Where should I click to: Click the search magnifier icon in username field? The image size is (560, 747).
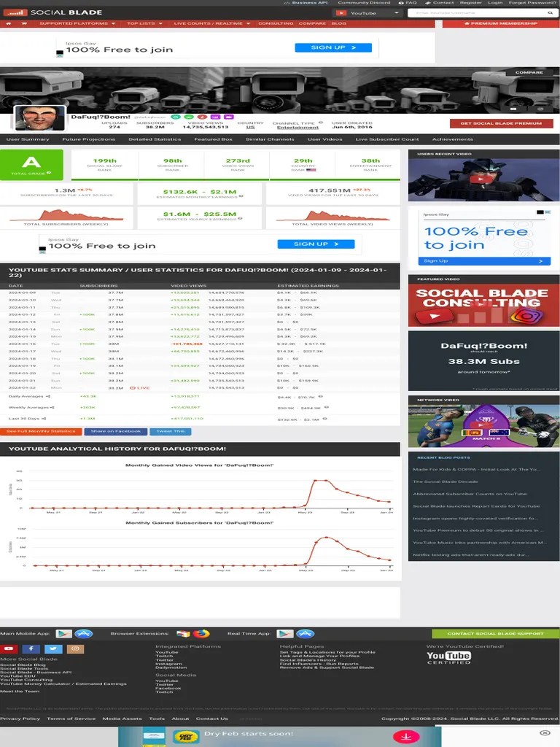pos(551,13)
